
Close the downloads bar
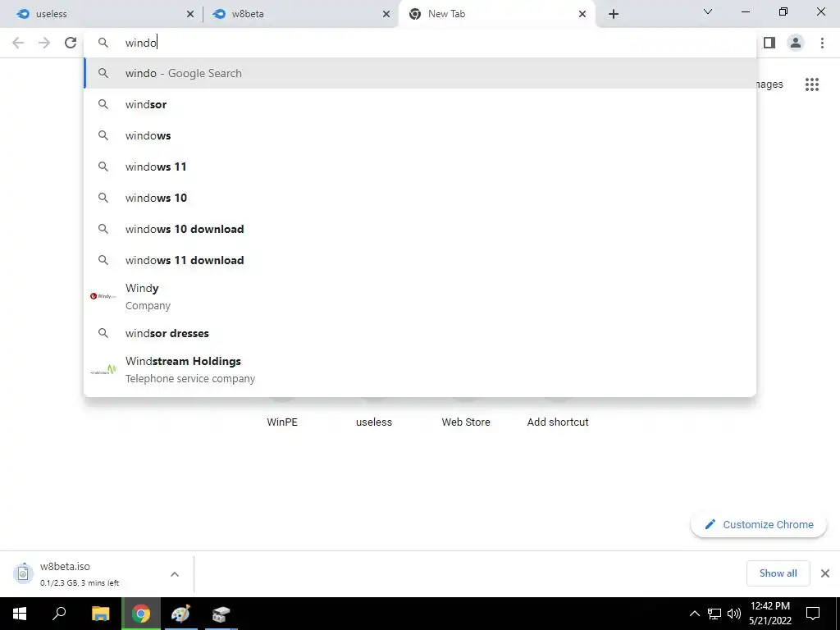[825, 573]
